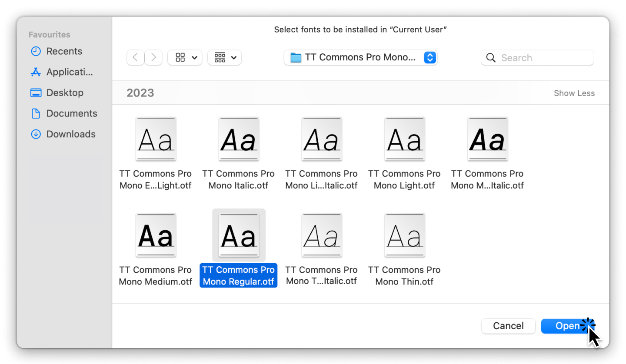Click Show Less for the 2023 group

[574, 93]
